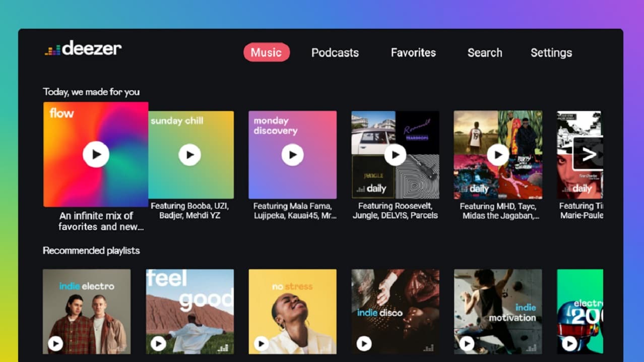644x362 pixels.
Task: Play the Monday Discovery mix
Action: point(293,155)
